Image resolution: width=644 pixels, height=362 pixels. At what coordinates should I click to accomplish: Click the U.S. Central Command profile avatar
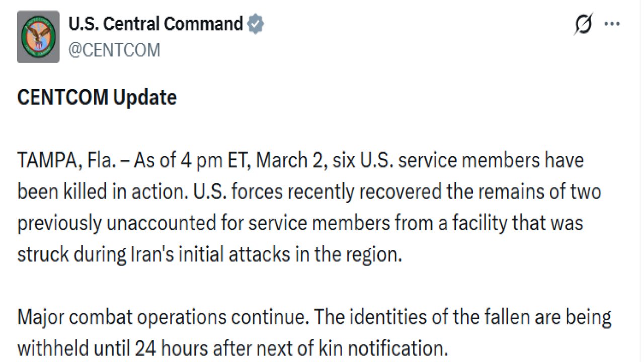coord(38,37)
